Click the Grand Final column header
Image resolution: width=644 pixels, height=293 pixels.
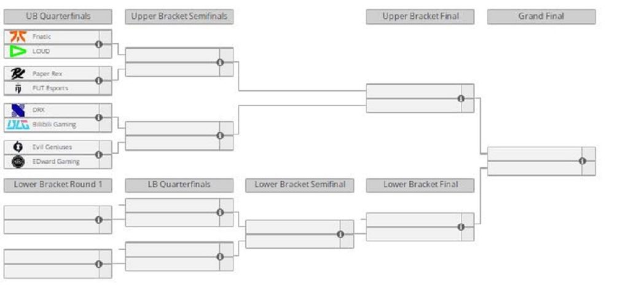541,17
